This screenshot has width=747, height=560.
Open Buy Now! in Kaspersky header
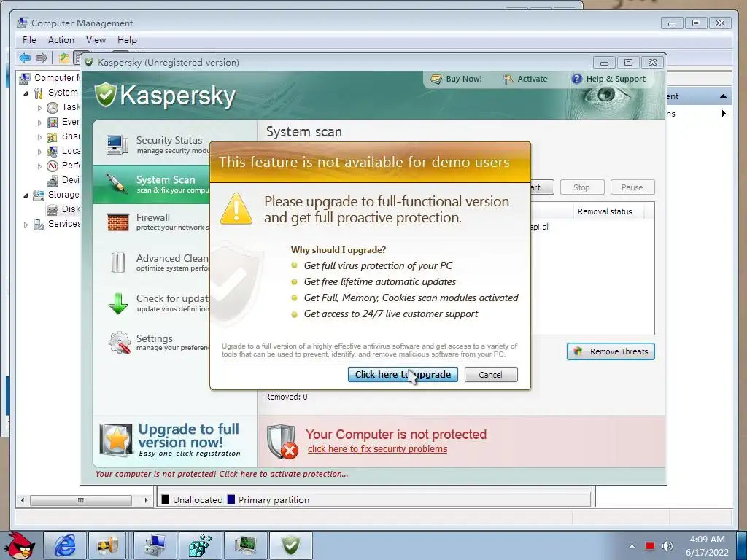pos(457,79)
